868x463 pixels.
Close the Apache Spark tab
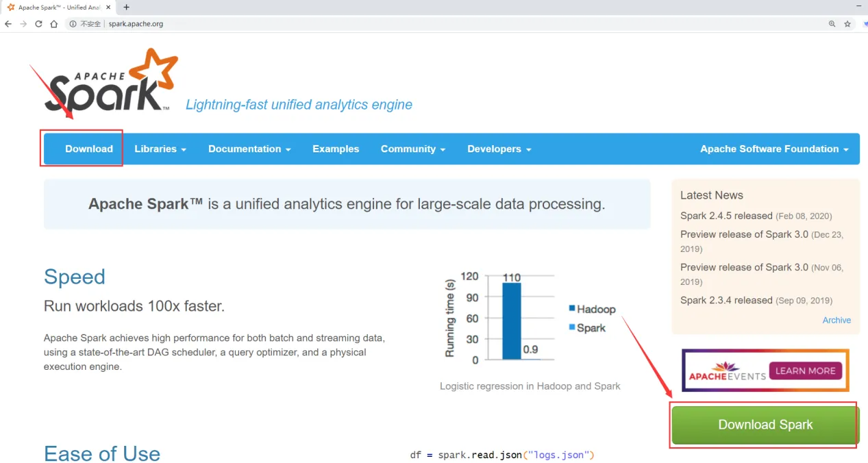[x=108, y=8]
